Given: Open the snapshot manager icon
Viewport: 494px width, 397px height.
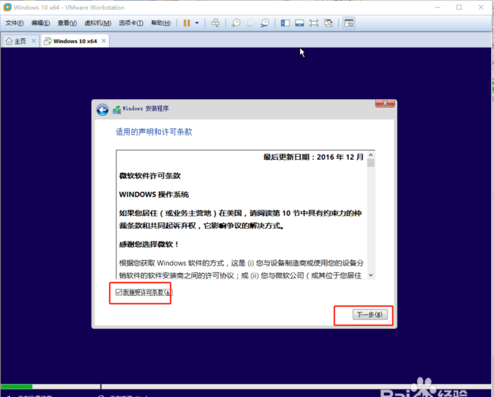Looking at the screenshot, I should [265, 23].
